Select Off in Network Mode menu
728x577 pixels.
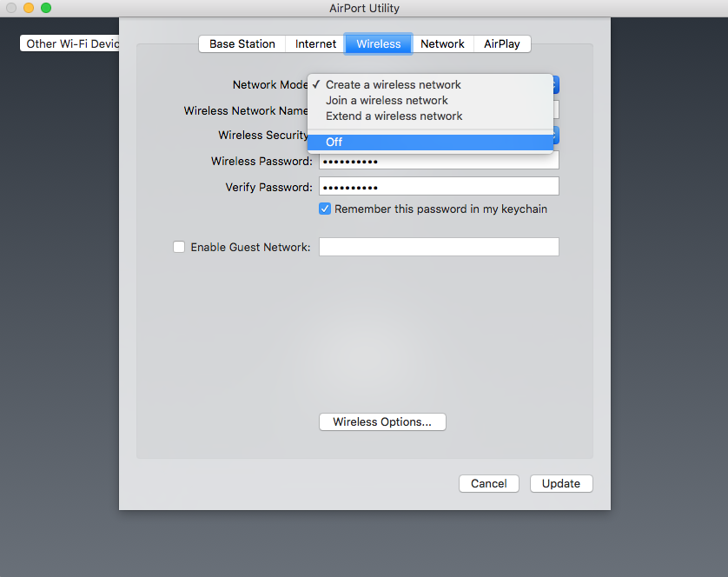point(430,143)
